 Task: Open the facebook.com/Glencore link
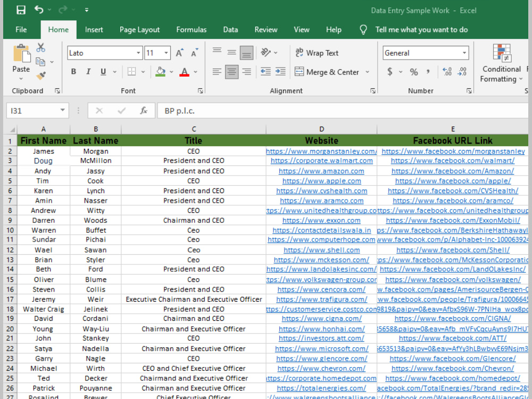453,359
